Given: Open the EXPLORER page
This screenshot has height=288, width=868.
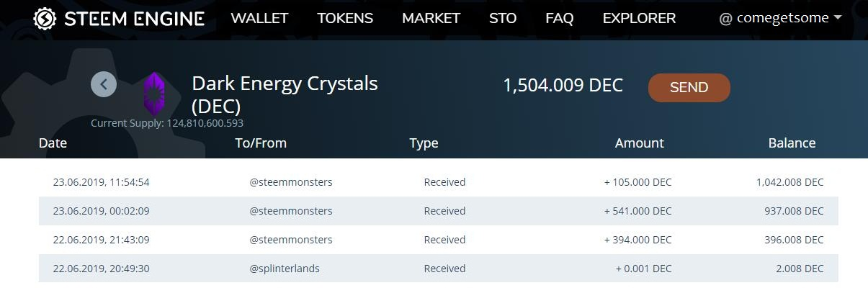Looking at the screenshot, I should (639, 19).
